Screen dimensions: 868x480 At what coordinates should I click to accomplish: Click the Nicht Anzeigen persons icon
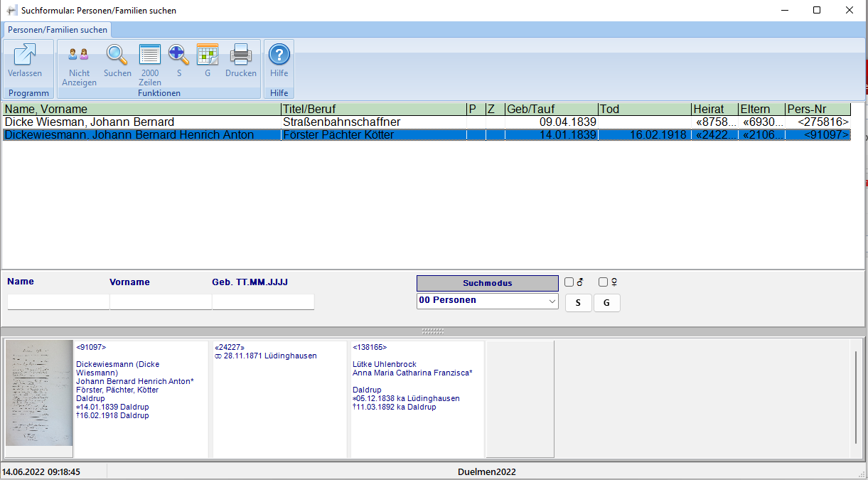pos(79,55)
